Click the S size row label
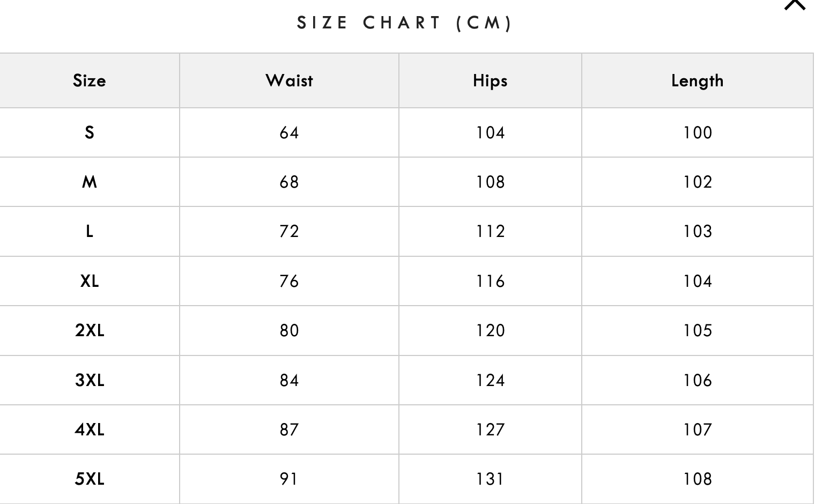Screen dimensions: 815x504 tap(90, 132)
